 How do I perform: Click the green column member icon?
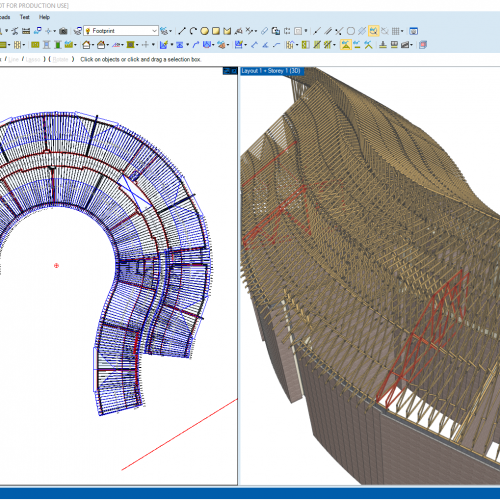point(58,45)
